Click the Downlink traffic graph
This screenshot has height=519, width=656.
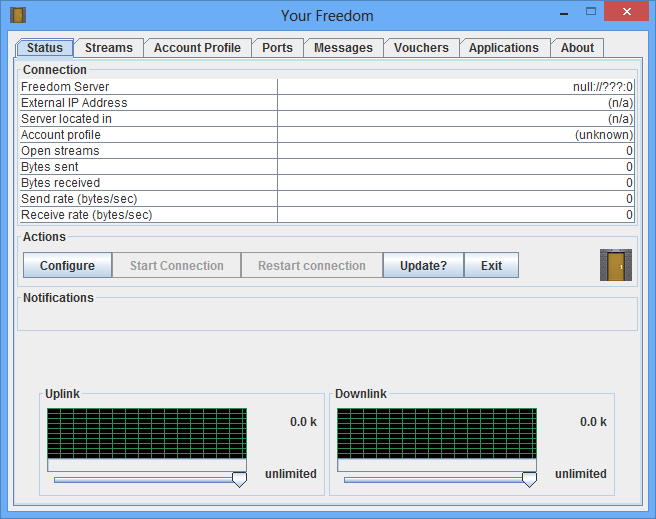click(x=436, y=433)
